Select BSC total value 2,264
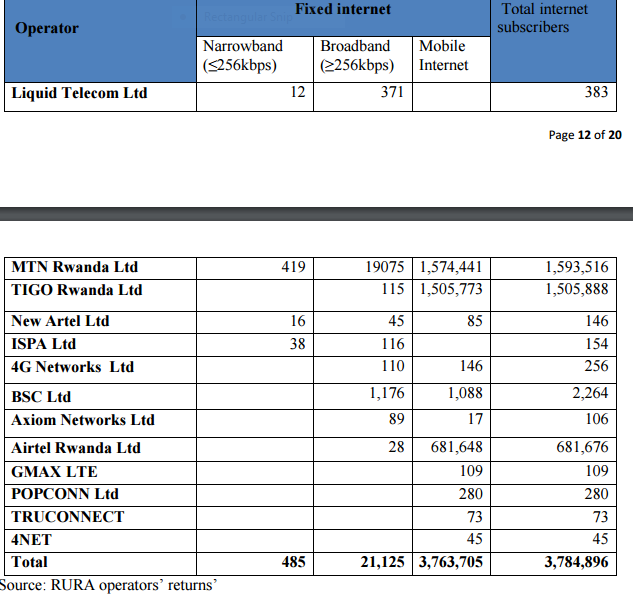Viewport: 633px width, 598px height. (590, 393)
